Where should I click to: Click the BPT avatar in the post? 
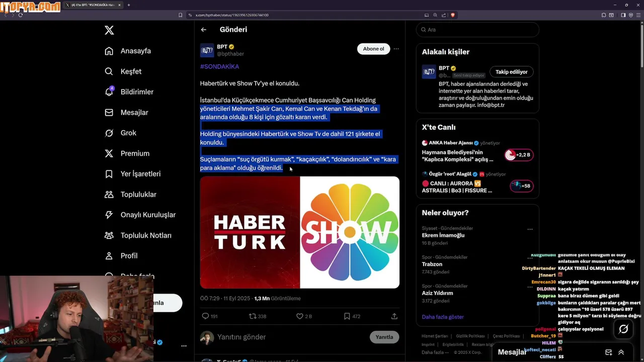(207, 50)
